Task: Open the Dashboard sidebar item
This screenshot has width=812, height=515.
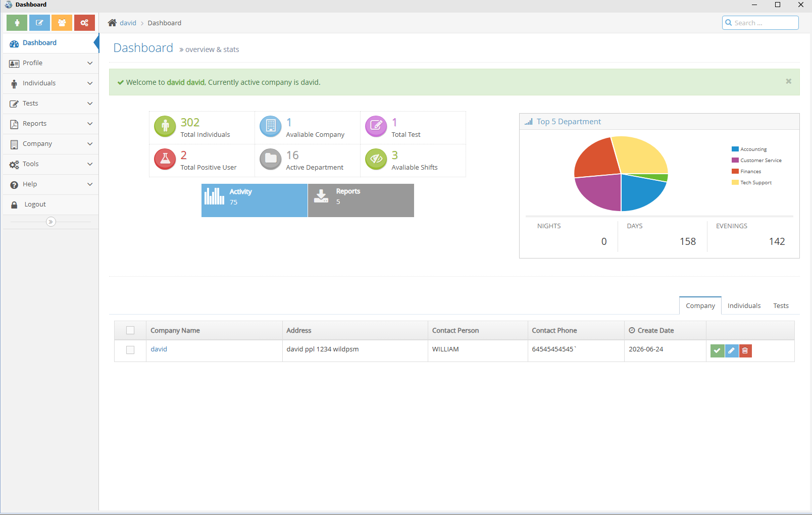Action: (x=50, y=43)
